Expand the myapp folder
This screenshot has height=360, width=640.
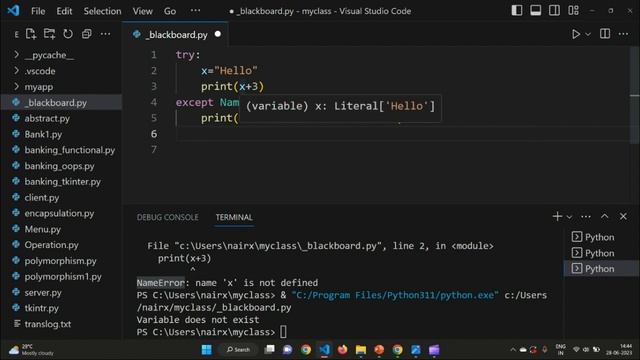click(x=61, y=87)
